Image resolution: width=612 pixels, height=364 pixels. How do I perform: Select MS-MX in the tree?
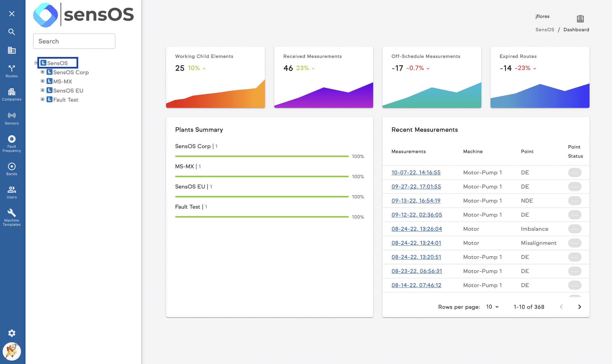tap(63, 81)
